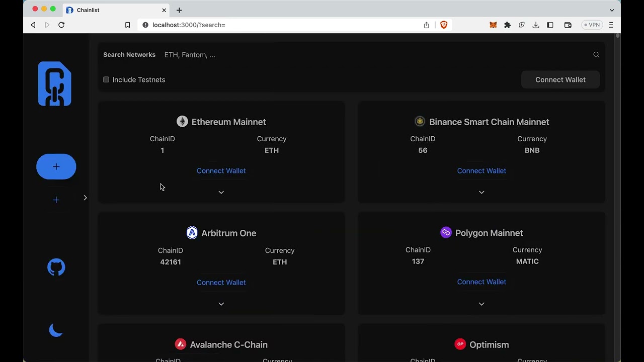Image resolution: width=644 pixels, height=362 pixels.
Task: Enable the Include Testnets checkbox
Action: [106, 79]
